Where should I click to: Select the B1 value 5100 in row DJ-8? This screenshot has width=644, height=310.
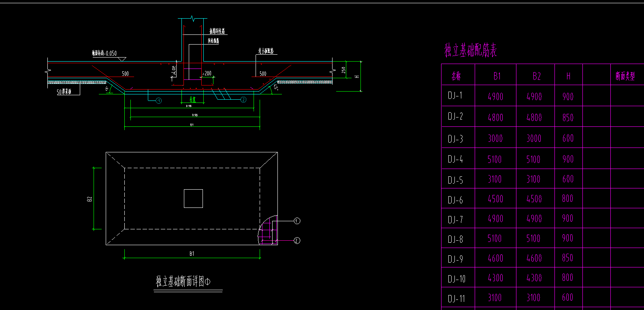(495, 239)
